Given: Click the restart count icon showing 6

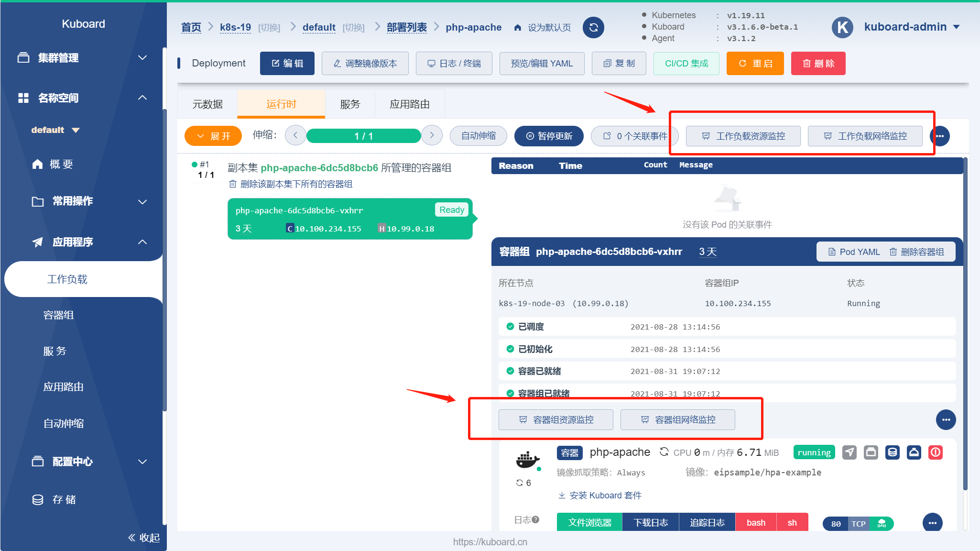Looking at the screenshot, I should click(x=520, y=483).
